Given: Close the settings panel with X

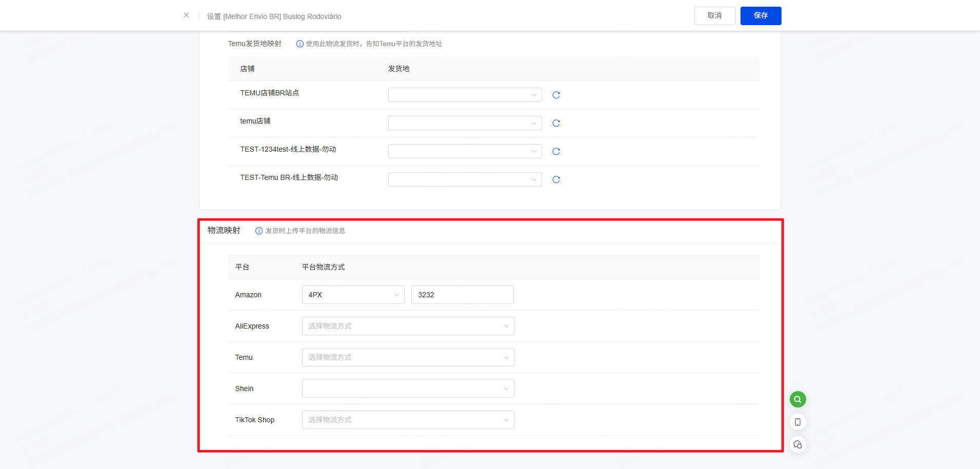Looking at the screenshot, I should 186,15.
